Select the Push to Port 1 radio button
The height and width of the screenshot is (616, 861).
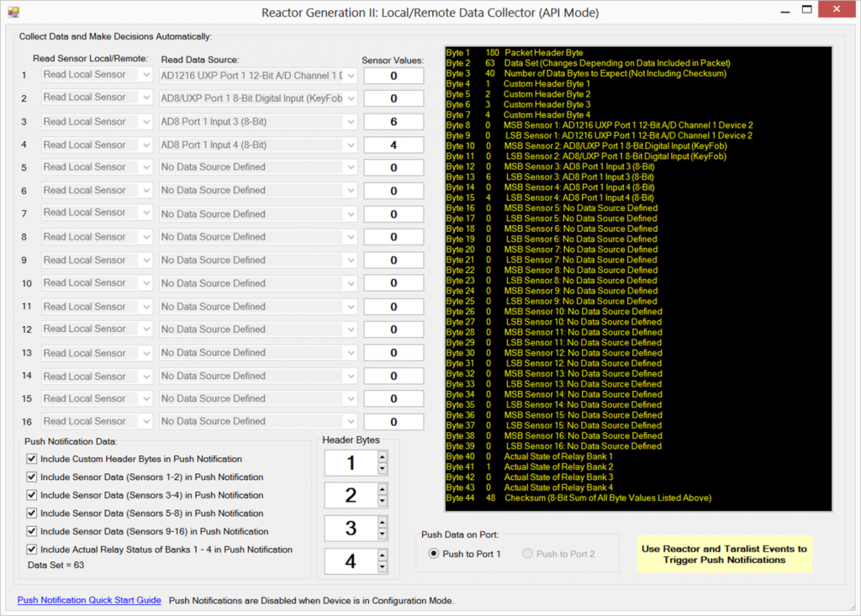tap(434, 554)
